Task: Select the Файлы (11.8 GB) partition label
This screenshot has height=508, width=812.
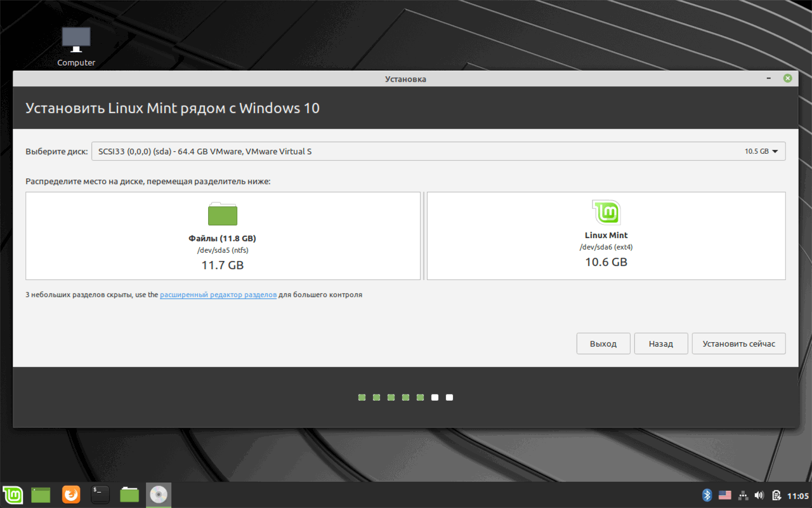Action: 223,239
